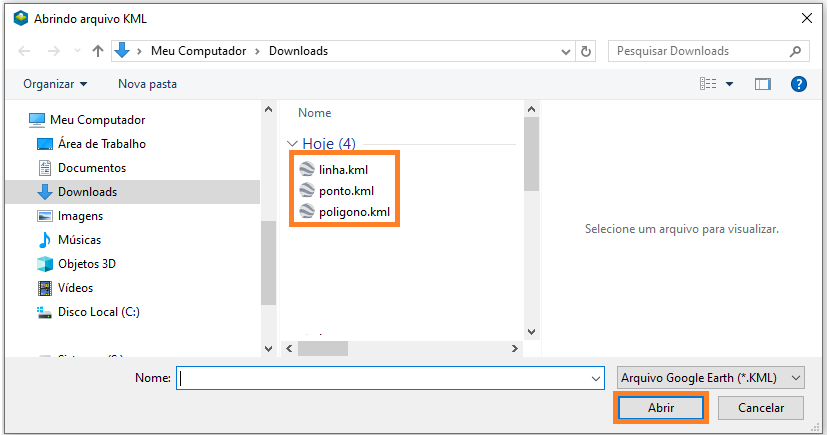
Task: Select the poligono.kml file
Action: pos(353,212)
